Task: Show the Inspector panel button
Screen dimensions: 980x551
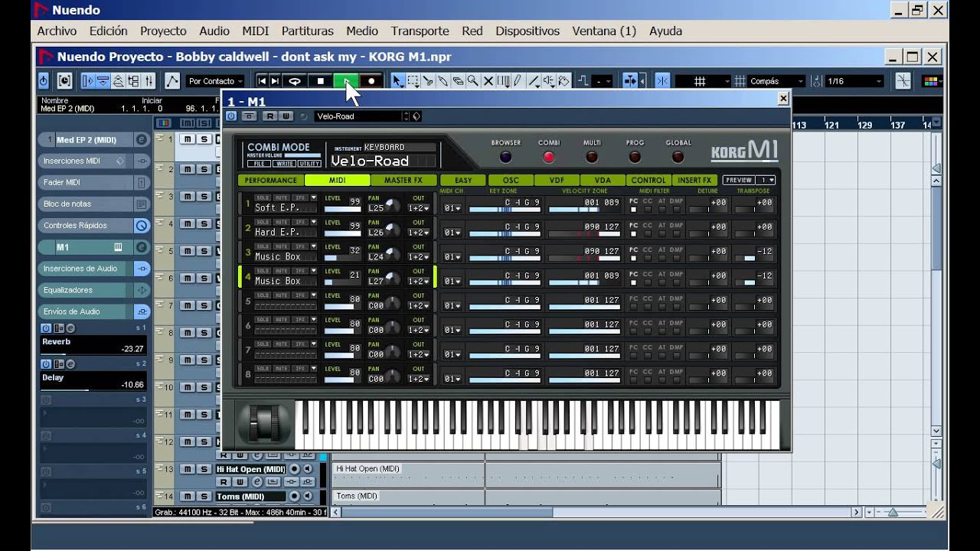Action: [88, 80]
